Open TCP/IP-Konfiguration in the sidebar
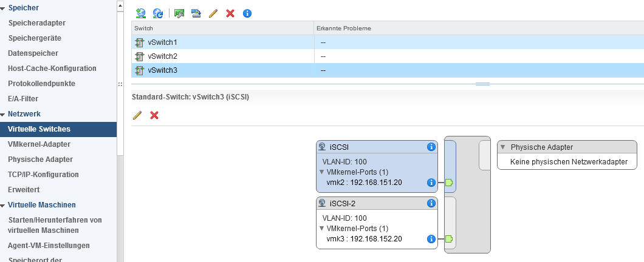The image size is (644, 262). tap(43, 175)
